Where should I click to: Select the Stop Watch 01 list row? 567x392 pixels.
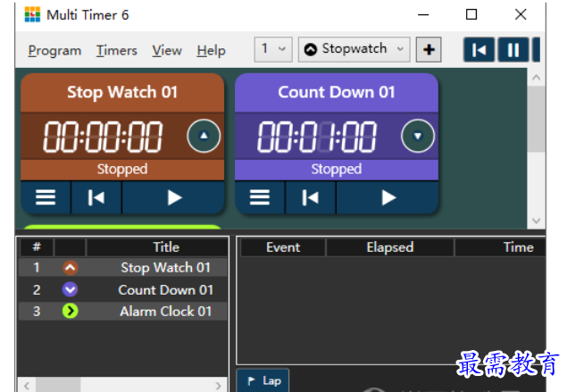coord(123,268)
